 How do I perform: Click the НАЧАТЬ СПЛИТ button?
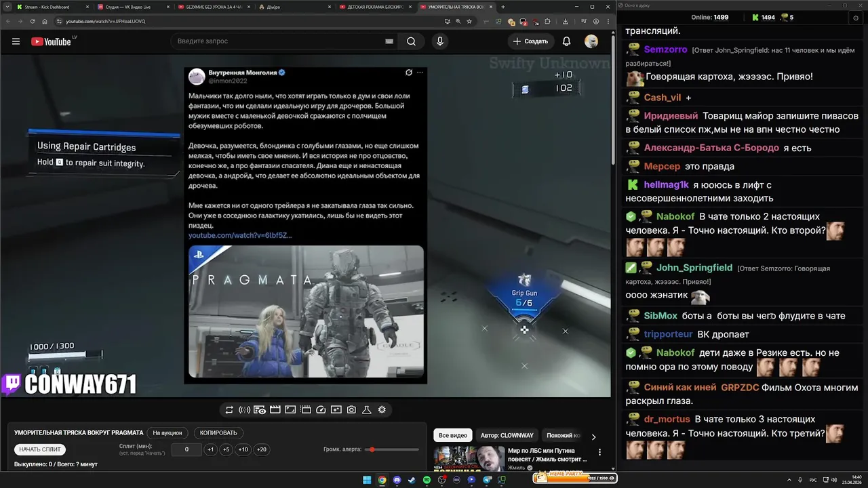40,449
